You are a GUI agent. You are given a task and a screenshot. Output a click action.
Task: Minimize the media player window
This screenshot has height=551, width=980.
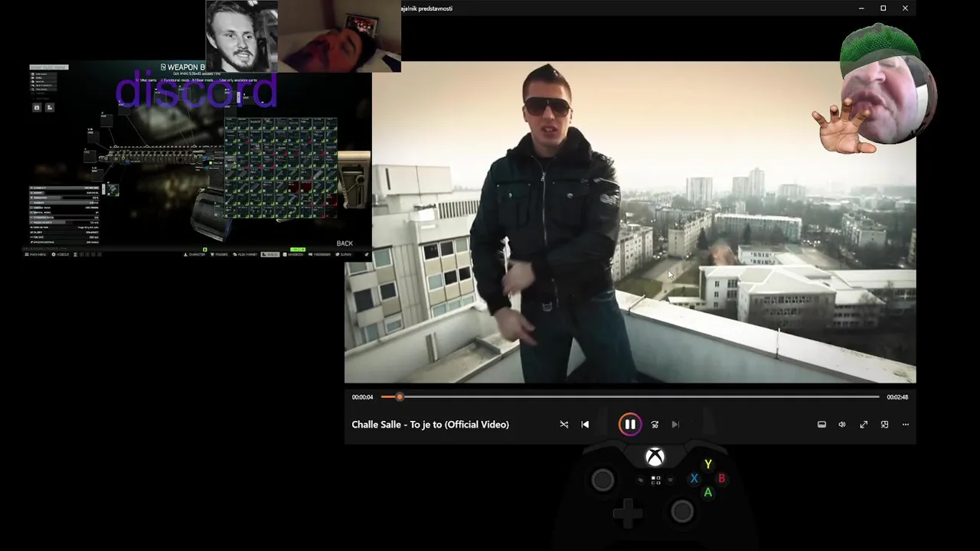861,8
